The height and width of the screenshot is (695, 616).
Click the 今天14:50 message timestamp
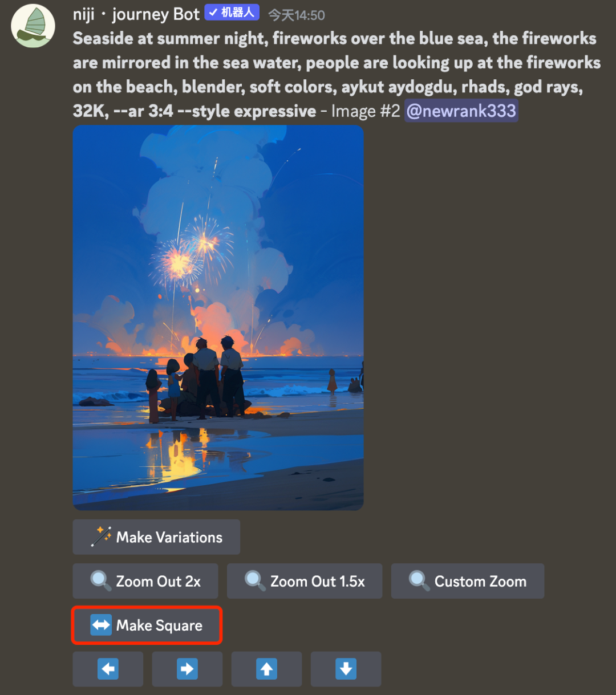point(297,15)
